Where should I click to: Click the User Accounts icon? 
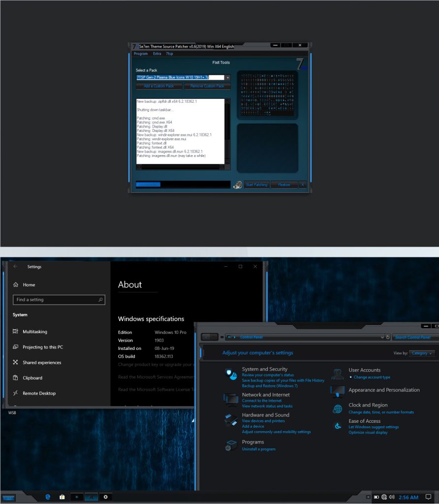[x=338, y=374]
